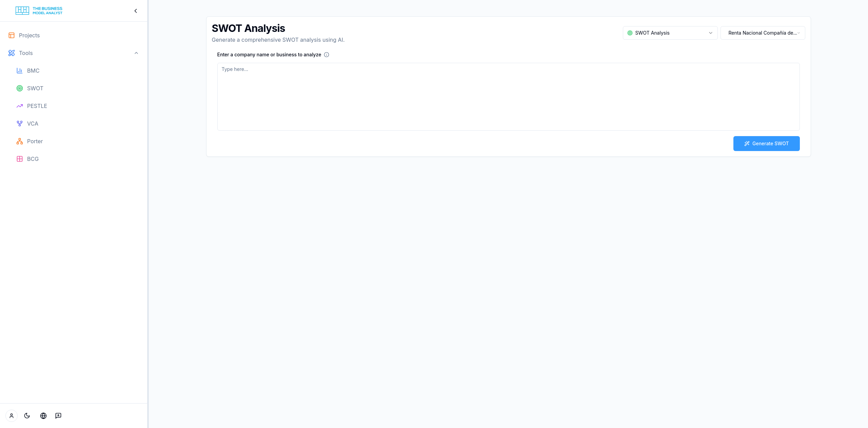Open the feedback message icon

[x=58, y=416]
